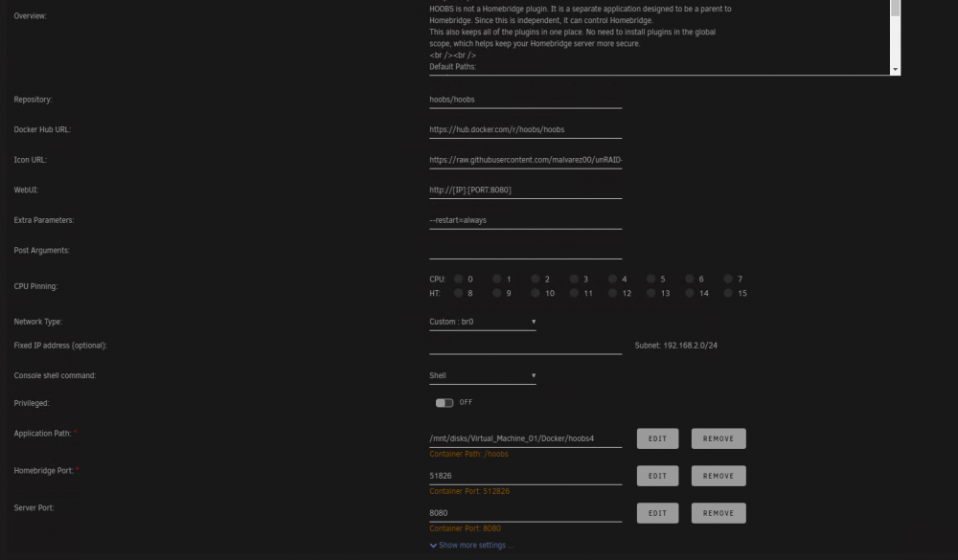
Task: Click the Repository input field
Action: click(x=525, y=100)
